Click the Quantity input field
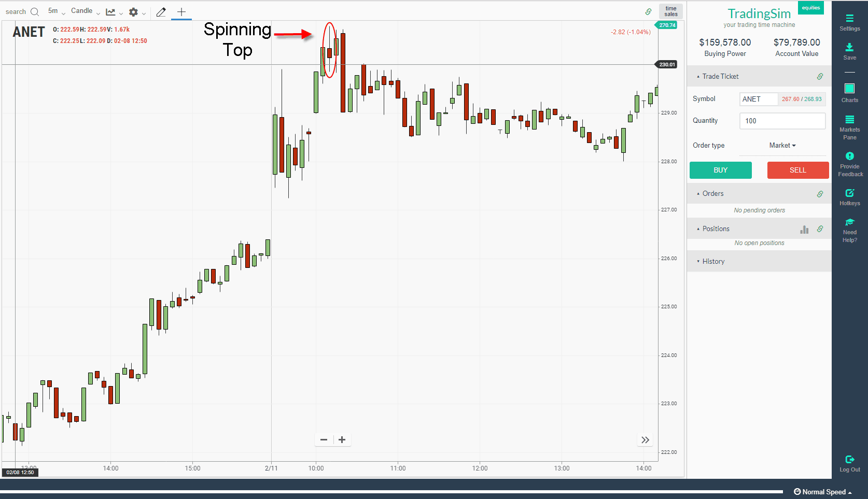Image resolution: width=868 pixels, height=499 pixels. point(782,121)
